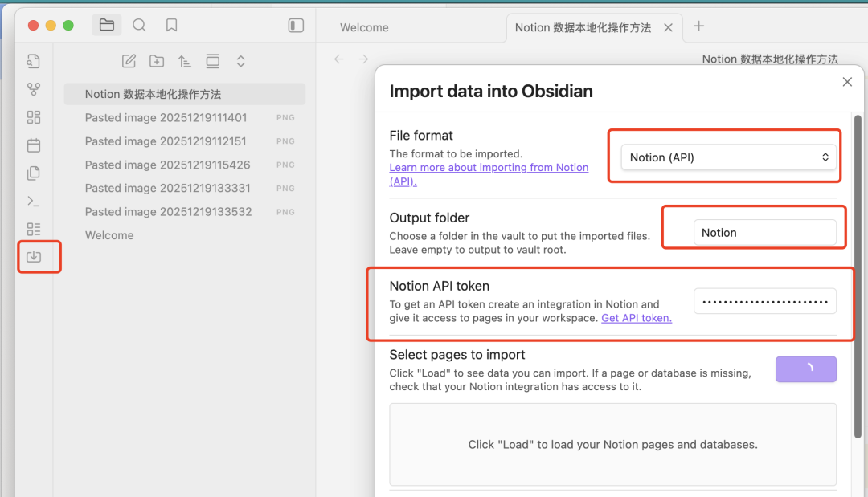
Task: Open command palette terminal icon
Action: (x=34, y=202)
